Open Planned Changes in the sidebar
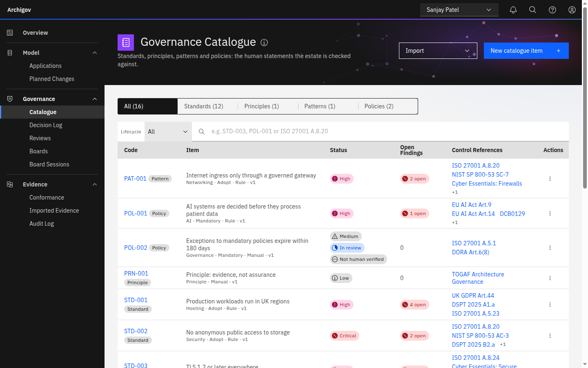The height and width of the screenshot is (368, 588). pyautogui.click(x=52, y=79)
